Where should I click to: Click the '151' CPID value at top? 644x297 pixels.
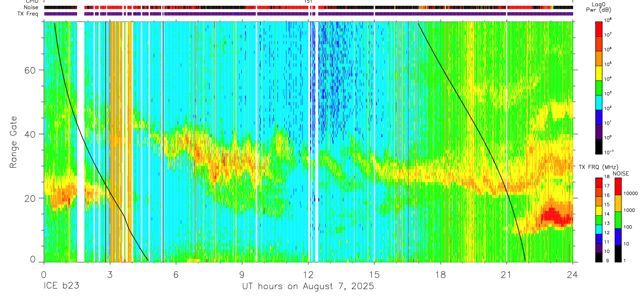click(x=308, y=2)
